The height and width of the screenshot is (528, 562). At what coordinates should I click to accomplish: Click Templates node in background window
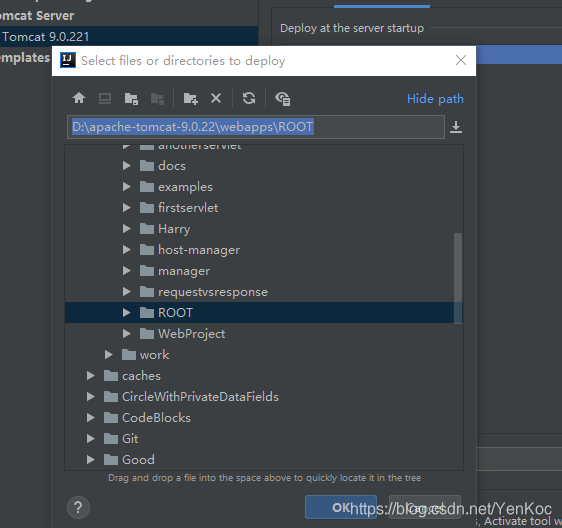point(24,57)
